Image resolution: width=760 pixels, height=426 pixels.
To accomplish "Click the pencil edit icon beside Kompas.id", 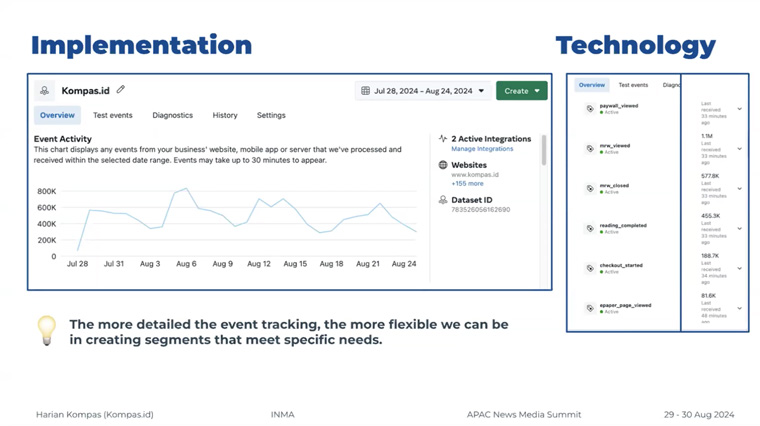I will point(121,89).
